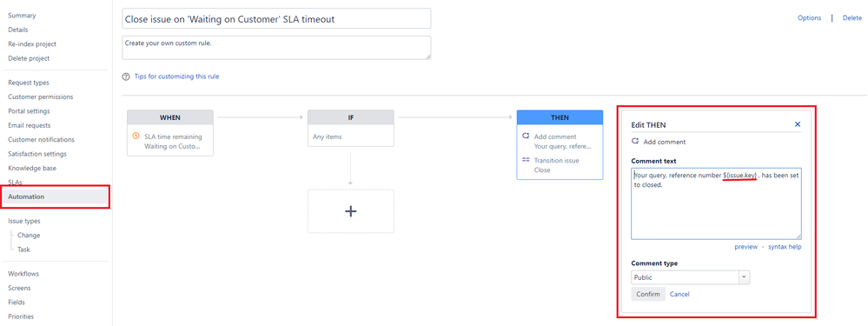Select Task under Issue types
This screenshot has height=326, width=868.
(x=23, y=249)
